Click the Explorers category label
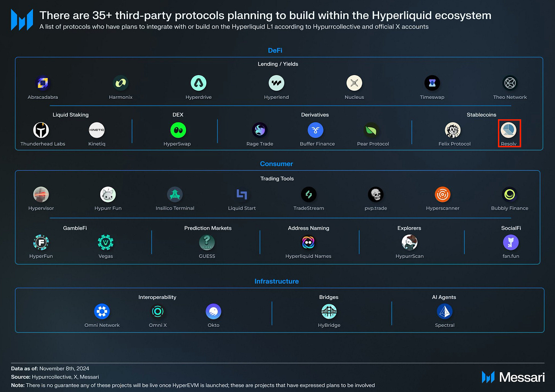The image size is (555, 392). [x=409, y=228]
